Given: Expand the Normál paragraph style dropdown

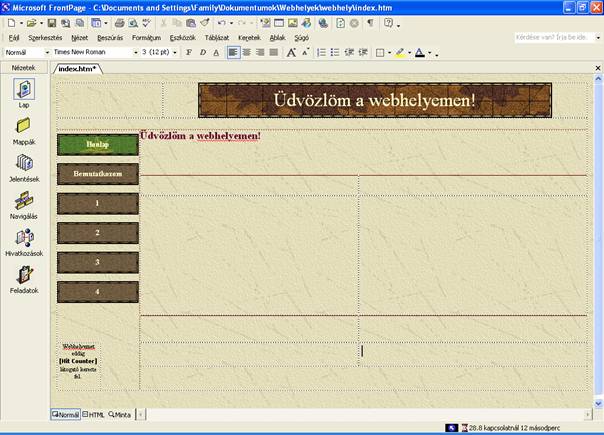Looking at the screenshot, I should (45, 52).
